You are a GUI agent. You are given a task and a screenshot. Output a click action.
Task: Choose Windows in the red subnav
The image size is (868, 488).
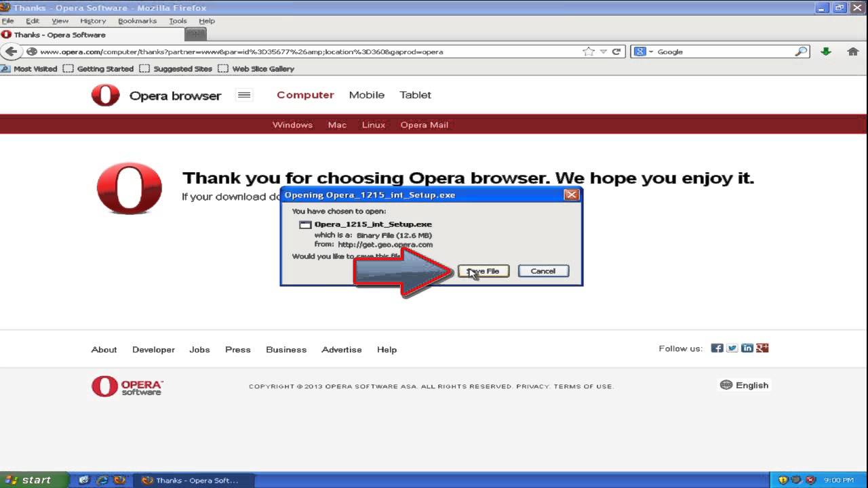292,125
